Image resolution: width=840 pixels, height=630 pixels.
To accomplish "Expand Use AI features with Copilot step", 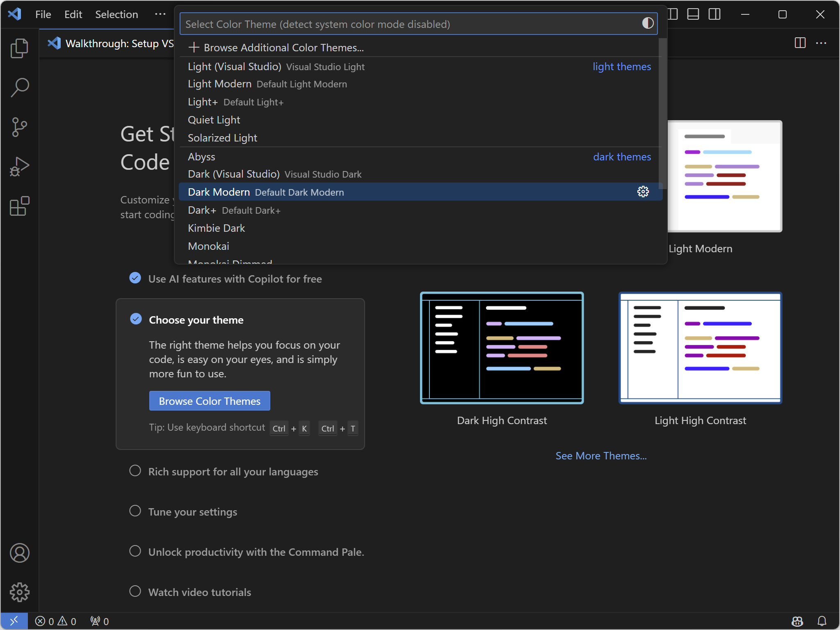I will click(235, 279).
